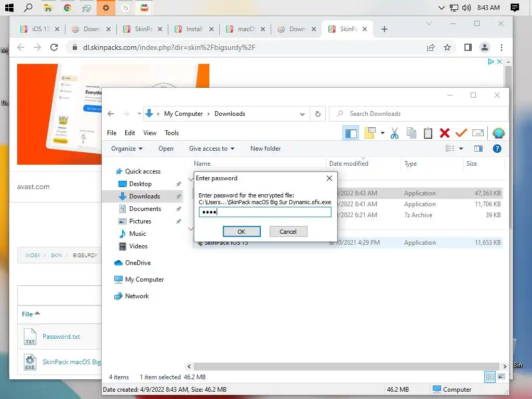This screenshot has height=399, width=532.
Task: Open the change view dropdown arrow
Action: point(461,149)
